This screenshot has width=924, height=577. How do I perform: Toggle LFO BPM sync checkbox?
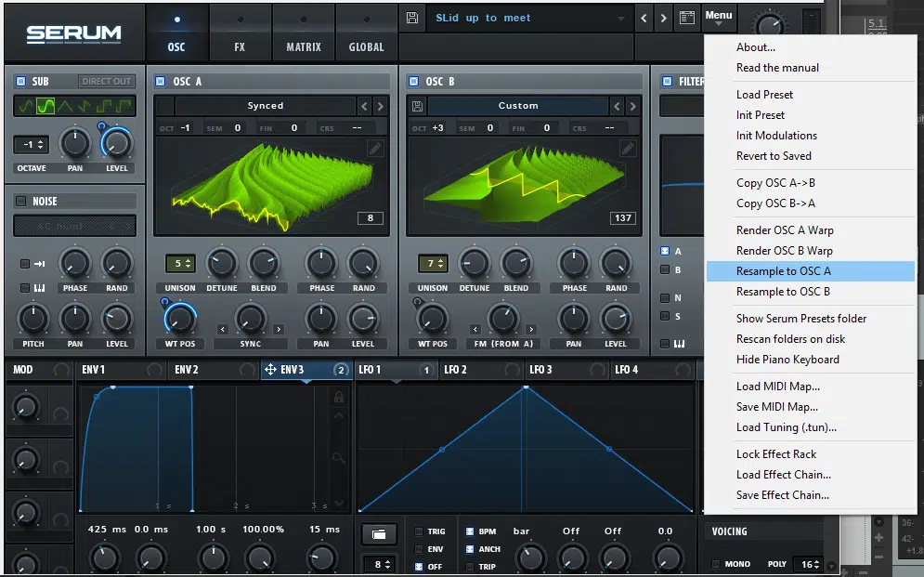pyautogui.click(x=470, y=531)
